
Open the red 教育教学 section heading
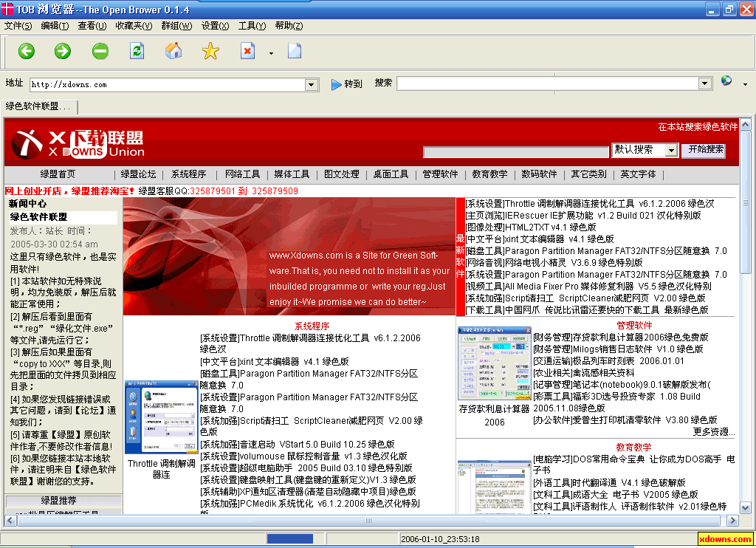pyautogui.click(x=633, y=448)
